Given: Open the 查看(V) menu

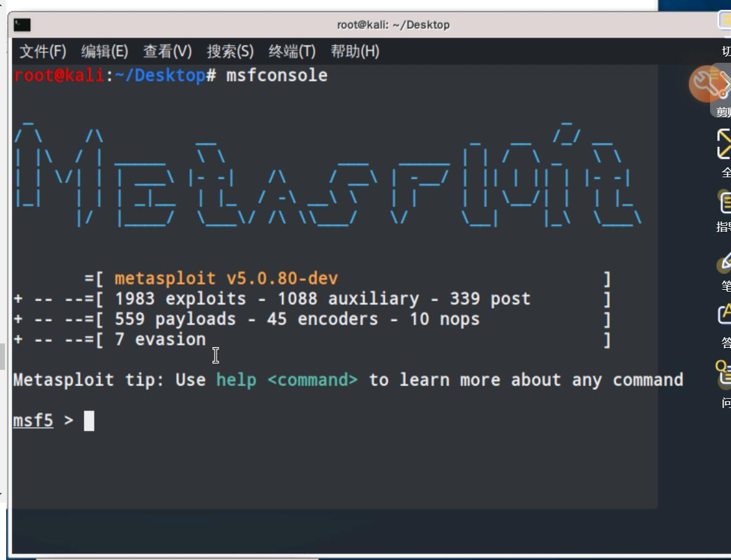Looking at the screenshot, I should point(168,51).
